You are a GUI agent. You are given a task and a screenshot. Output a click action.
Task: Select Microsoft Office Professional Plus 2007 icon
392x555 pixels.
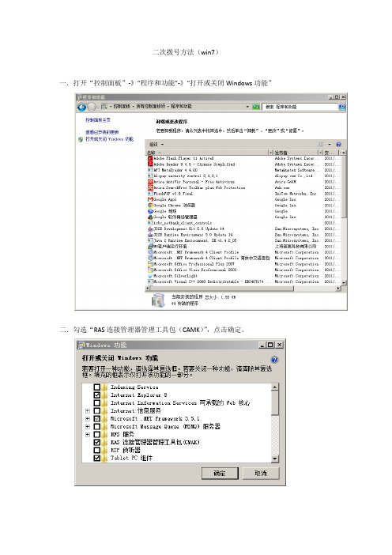click(150, 264)
